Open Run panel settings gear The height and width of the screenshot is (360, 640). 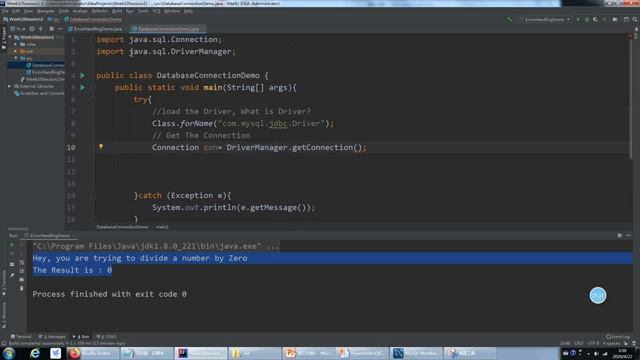coord(620,236)
